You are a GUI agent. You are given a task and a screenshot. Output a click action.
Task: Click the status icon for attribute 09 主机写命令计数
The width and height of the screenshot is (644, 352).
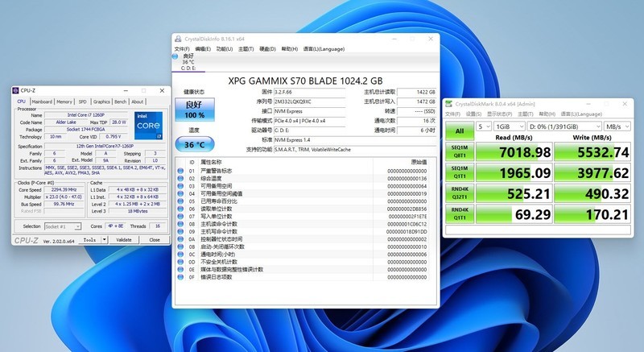click(x=180, y=232)
